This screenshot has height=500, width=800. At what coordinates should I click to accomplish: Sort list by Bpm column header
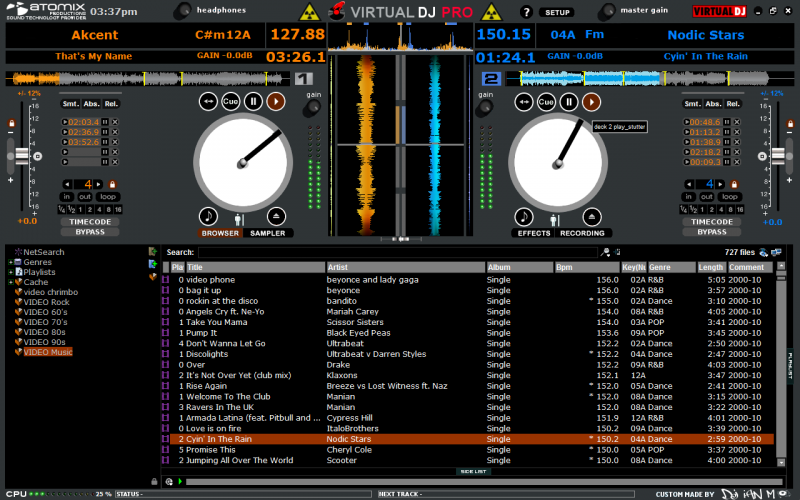tap(587, 267)
